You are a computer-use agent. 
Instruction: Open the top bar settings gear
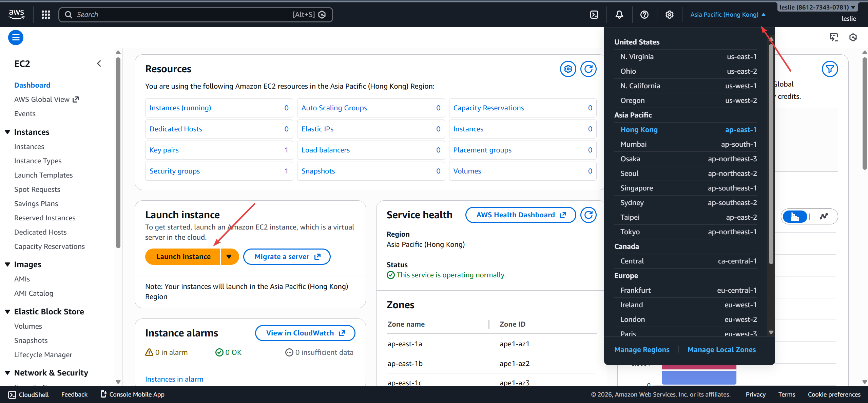pos(669,15)
